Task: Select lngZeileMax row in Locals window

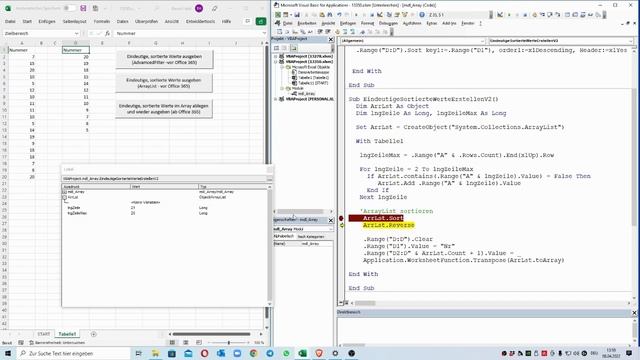Action: pyautogui.click(x=165, y=213)
